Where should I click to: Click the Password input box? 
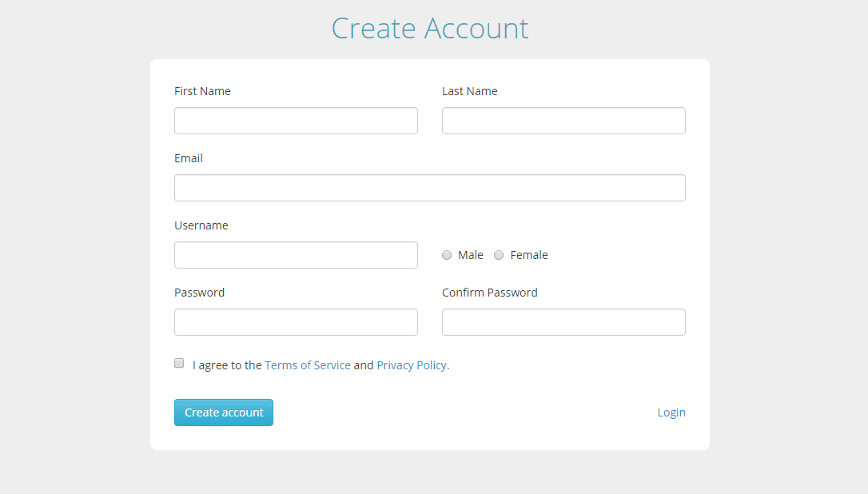click(296, 322)
